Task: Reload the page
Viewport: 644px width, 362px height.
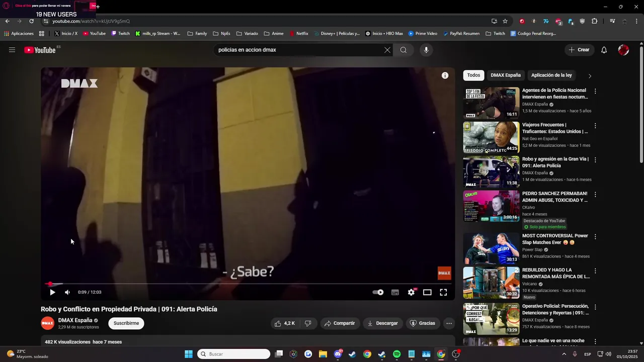Action: click(31, 21)
